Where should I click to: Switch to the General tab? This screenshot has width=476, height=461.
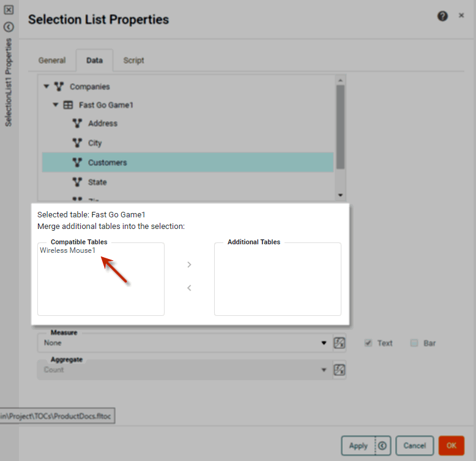(x=52, y=61)
